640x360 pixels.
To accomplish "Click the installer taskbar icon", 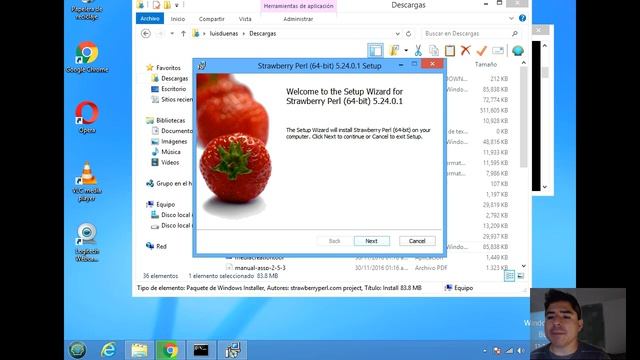I will click(233, 350).
